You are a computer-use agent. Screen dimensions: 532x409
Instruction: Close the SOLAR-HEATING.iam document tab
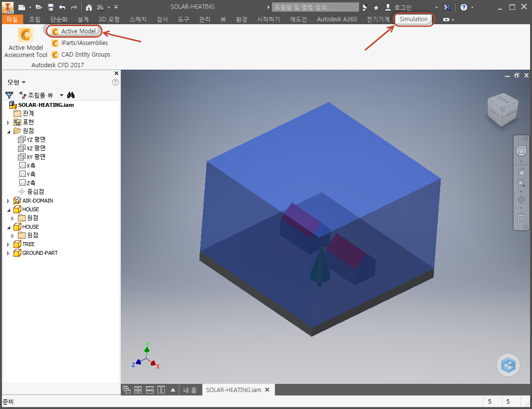pos(267,390)
